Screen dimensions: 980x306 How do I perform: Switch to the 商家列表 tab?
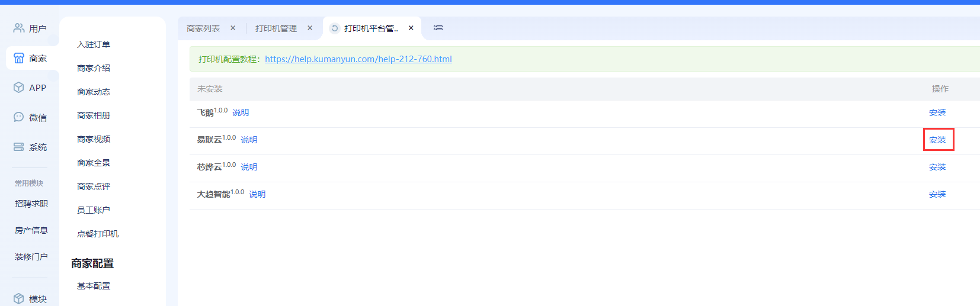coord(203,28)
